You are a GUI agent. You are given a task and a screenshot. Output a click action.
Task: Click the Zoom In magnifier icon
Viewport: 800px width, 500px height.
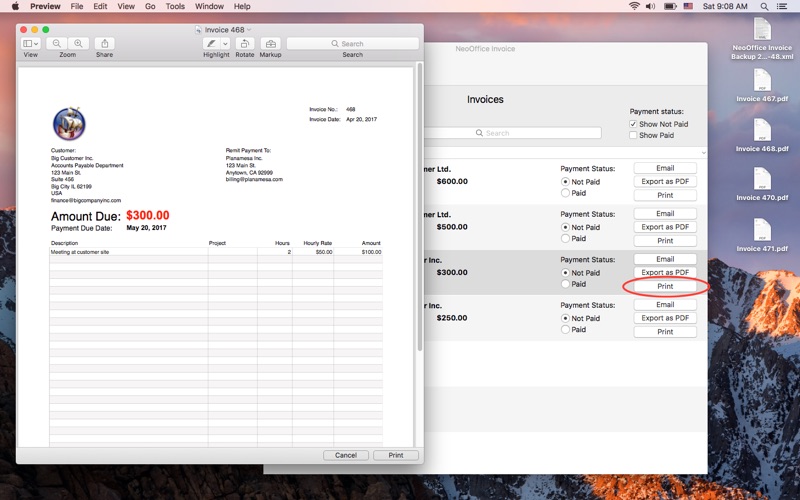pos(78,44)
